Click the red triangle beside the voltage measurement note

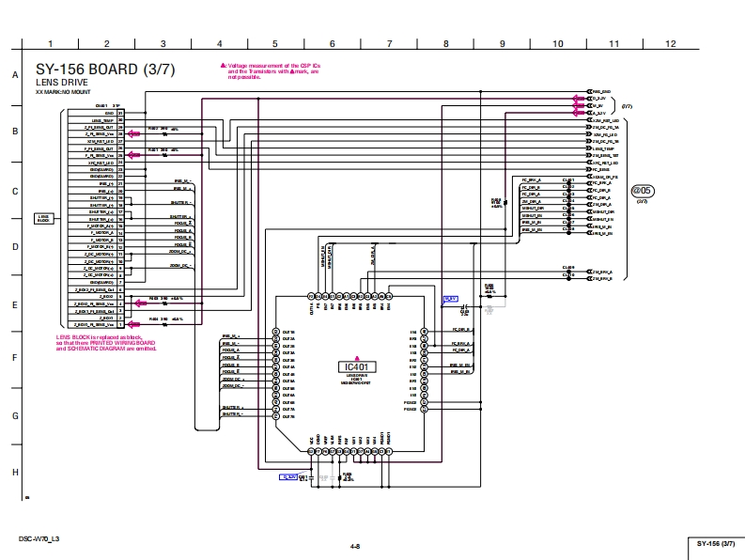[x=224, y=65]
